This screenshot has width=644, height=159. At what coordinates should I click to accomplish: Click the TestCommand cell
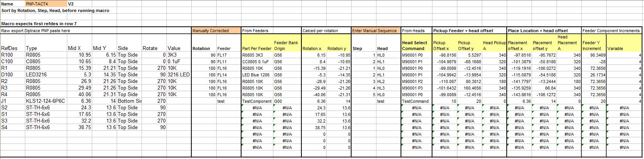pyautogui.click(x=415, y=101)
